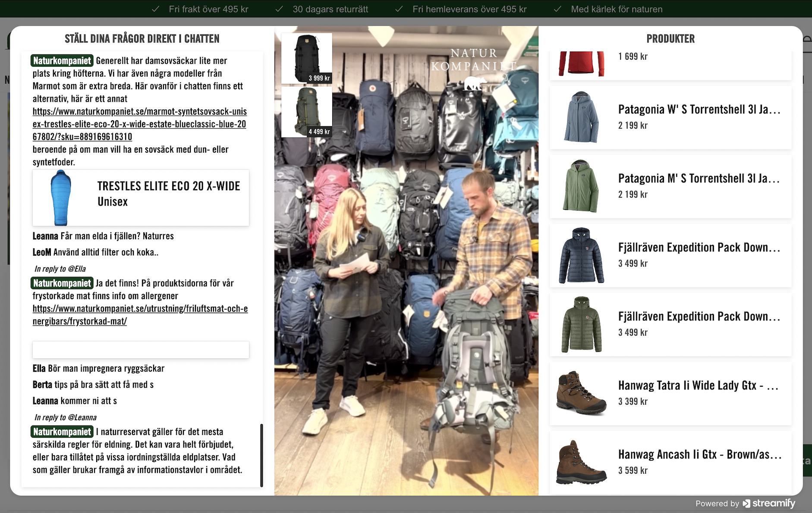This screenshot has width=812, height=513.
Task: Click 'Med kärlek för naturen' banner text
Action: pyautogui.click(x=617, y=9)
